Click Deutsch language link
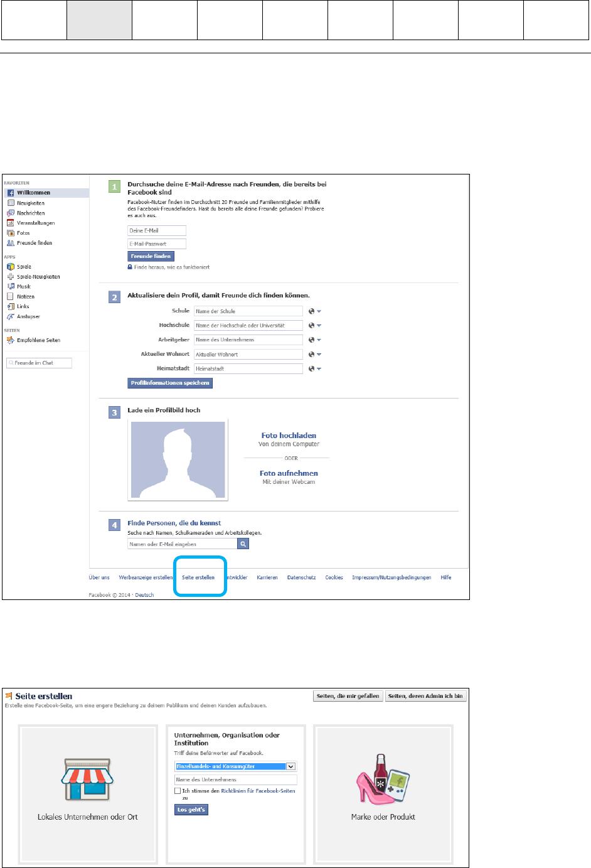Image resolution: width=591 pixels, height=868 pixels. (x=144, y=595)
